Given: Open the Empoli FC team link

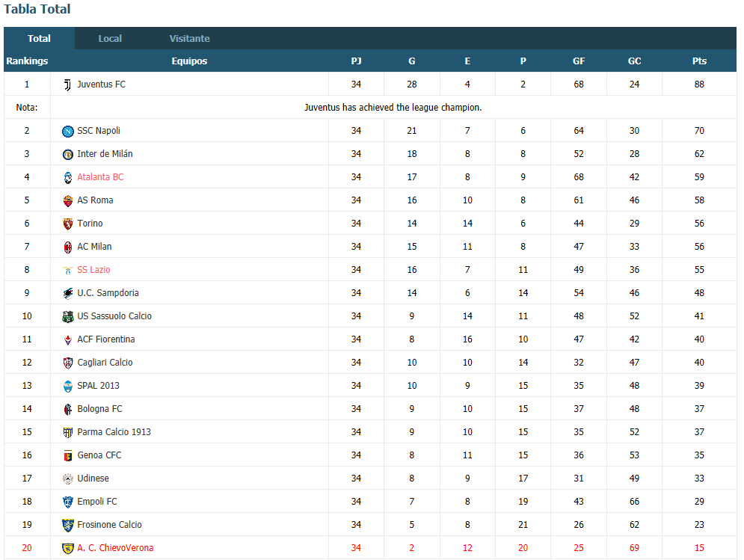Looking at the screenshot, I should click(96, 502).
